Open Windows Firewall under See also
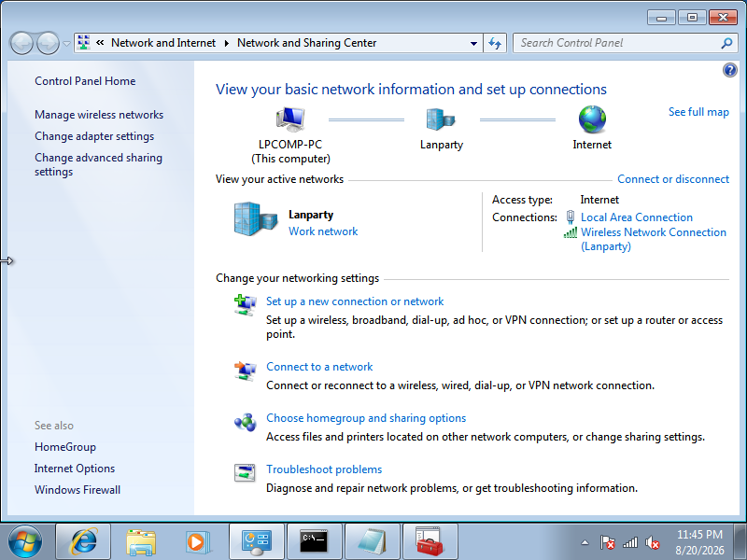This screenshot has height=560, width=747. 78,490
